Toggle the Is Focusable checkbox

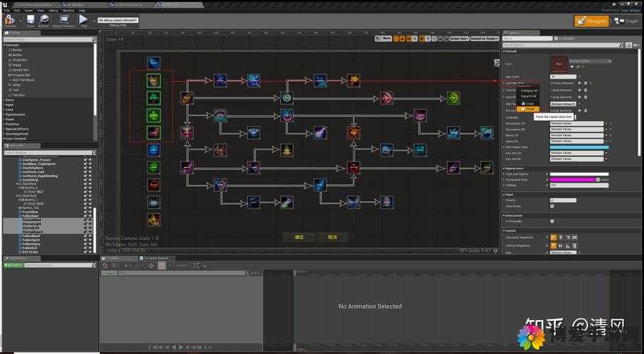tap(552, 222)
